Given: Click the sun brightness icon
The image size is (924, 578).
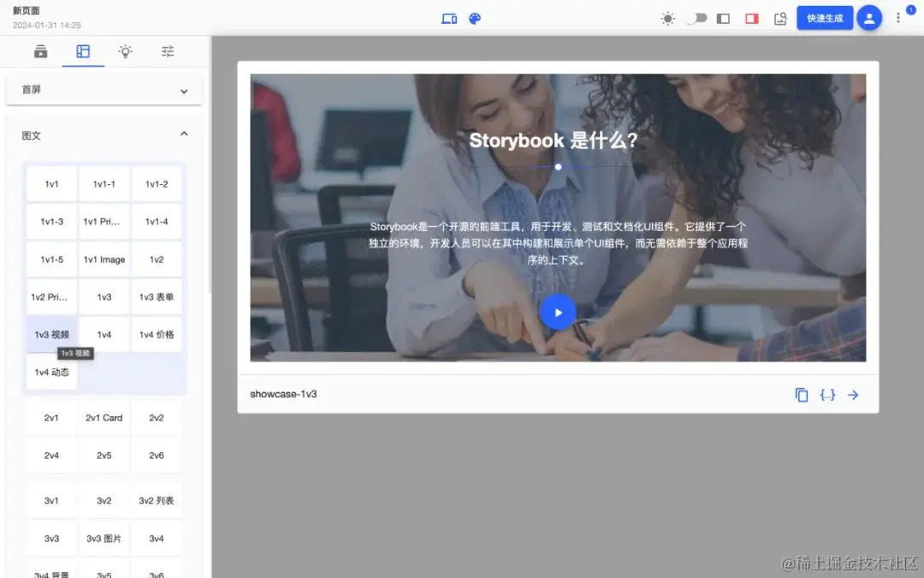Looking at the screenshot, I should 667,19.
